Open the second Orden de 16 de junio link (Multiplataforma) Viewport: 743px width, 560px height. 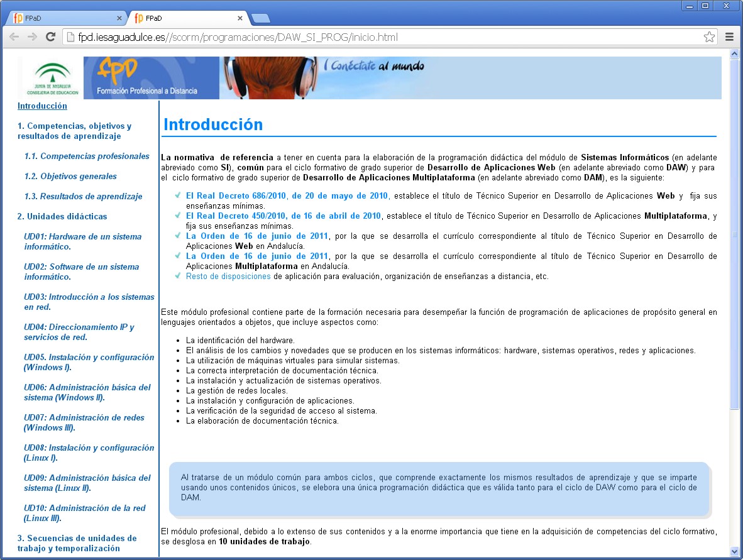(257, 256)
